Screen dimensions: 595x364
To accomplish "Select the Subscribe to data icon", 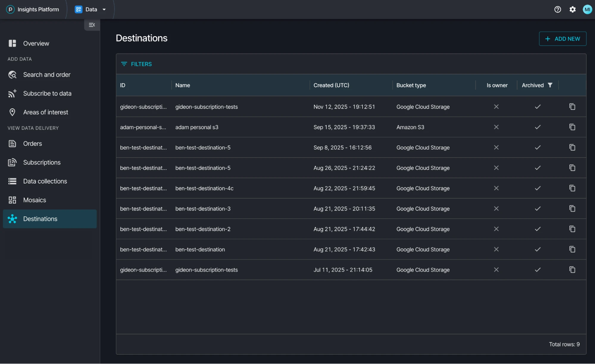I will click(12, 93).
